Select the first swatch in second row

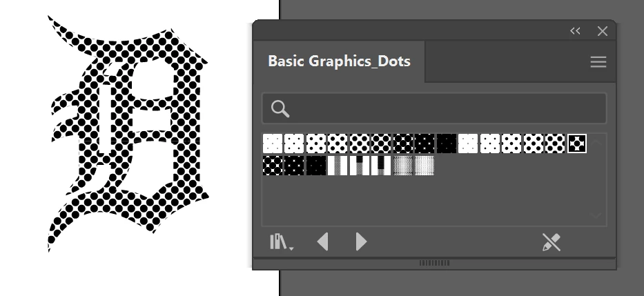click(273, 166)
